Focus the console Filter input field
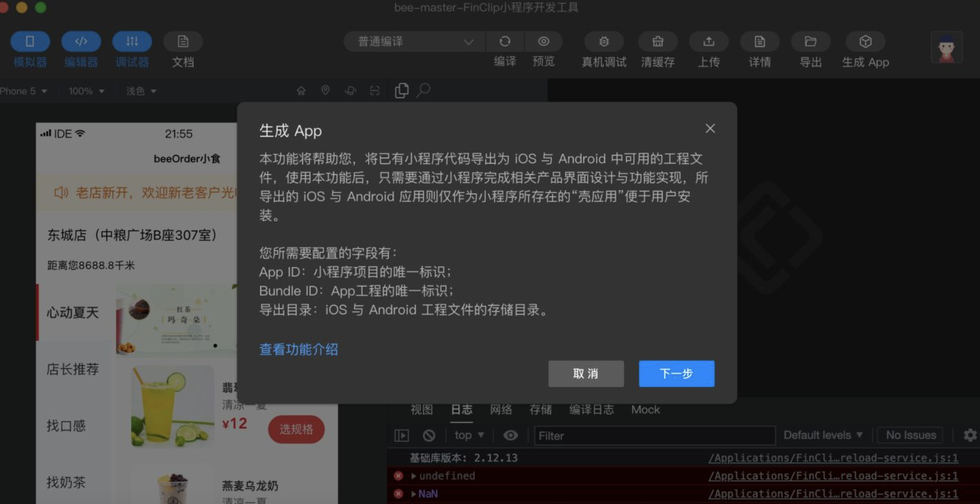 [x=654, y=436]
